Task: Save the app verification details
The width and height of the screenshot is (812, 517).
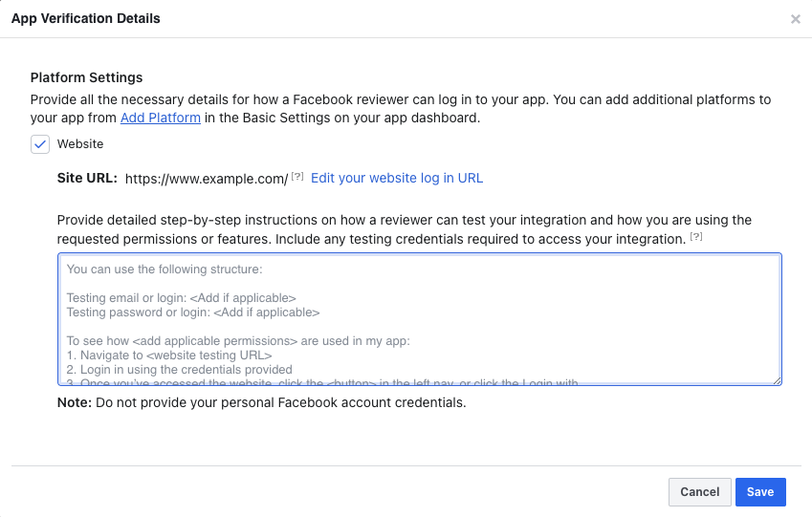Action: 760,492
